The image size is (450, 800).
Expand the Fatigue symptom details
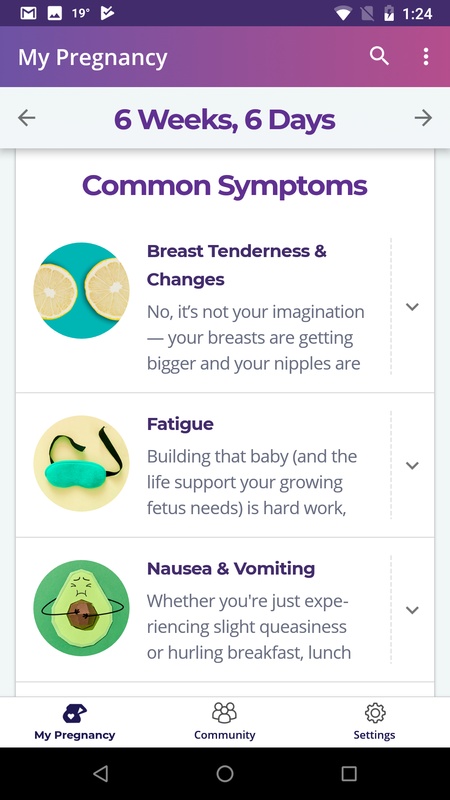pos(412,465)
